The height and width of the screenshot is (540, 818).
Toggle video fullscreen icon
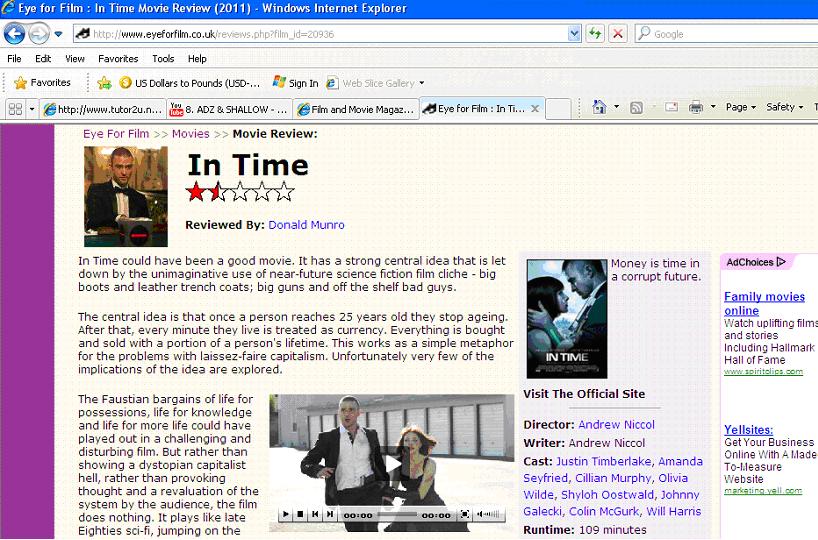[x=464, y=514]
